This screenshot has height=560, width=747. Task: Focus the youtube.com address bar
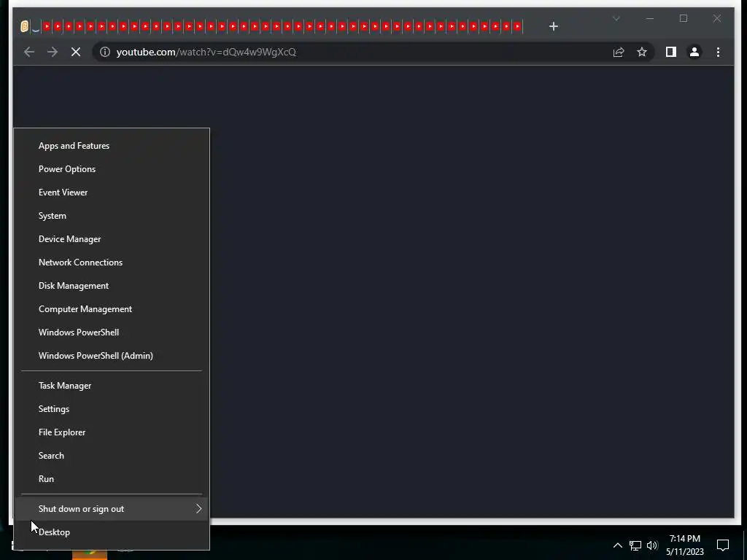click(x=352, y=52)
